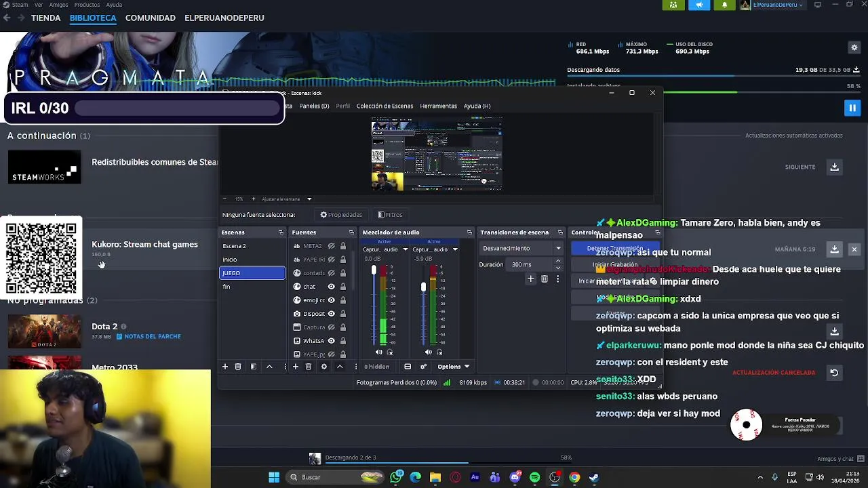
Task: Remove Kukoro from the download queue
Action: pyautogui.click(x=854, y=249)
